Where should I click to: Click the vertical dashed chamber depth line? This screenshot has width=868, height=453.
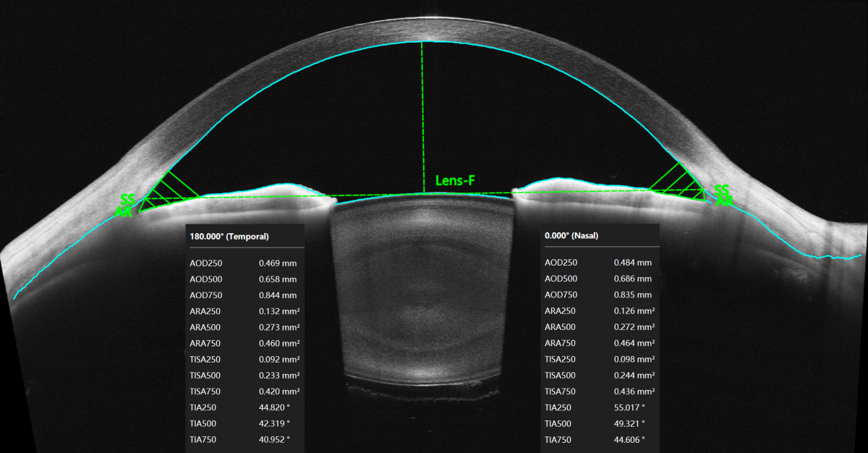click(x=422, y=116)
